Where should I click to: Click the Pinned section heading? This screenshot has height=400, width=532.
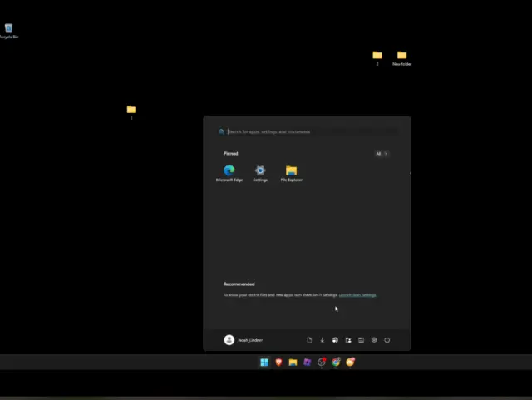[x=231, y=154]
